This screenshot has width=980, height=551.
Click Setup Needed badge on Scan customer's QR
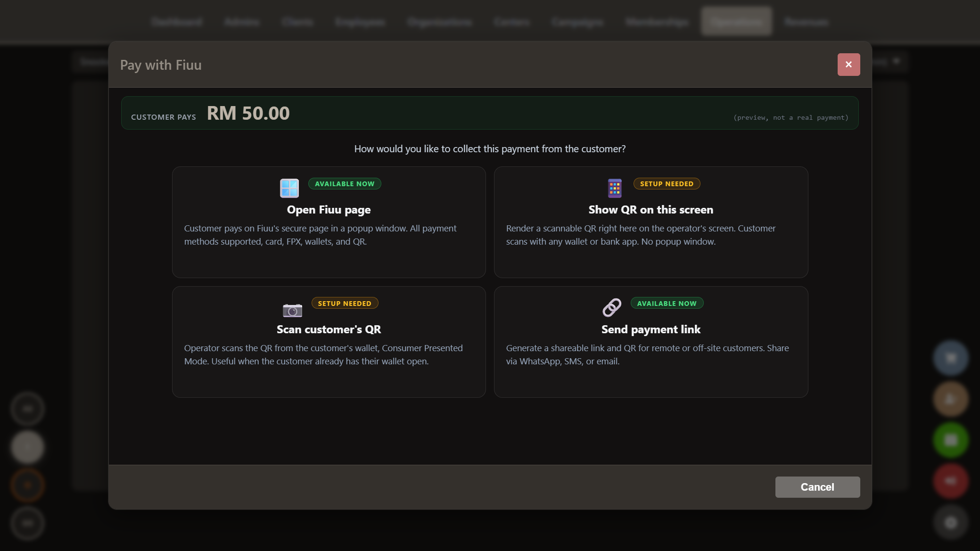click(345, 304)
